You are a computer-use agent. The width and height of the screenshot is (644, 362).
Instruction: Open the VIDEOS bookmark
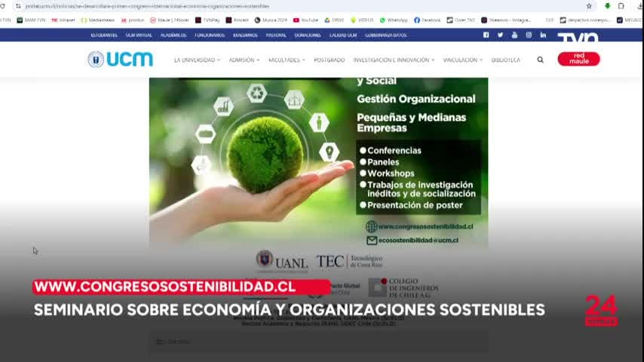[x=362, y=20]
